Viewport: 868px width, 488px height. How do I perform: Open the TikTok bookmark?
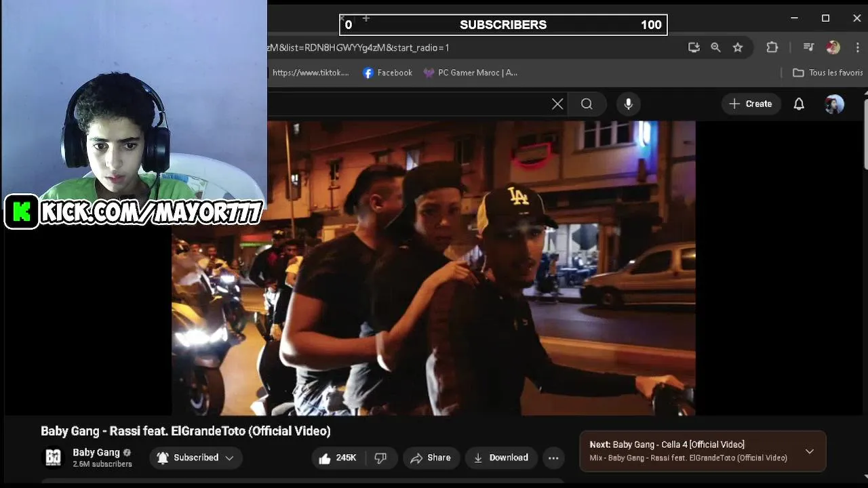(x=311, y=73)
